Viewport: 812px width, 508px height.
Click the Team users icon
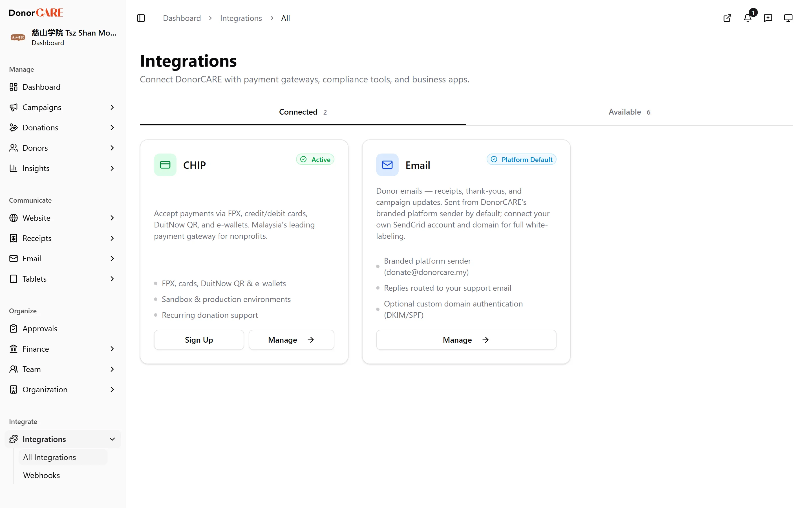click(x=14, y=369)
